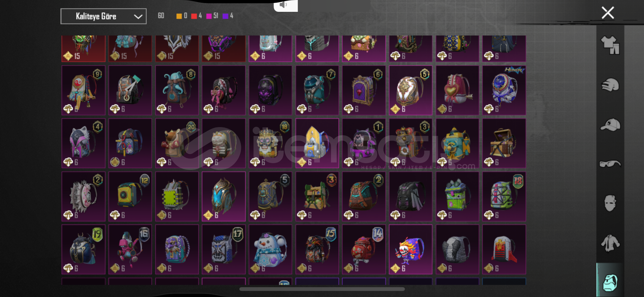Select the octopus backpack with badge 8
This screenshot has height=297, width=644.
click(177, 90)
